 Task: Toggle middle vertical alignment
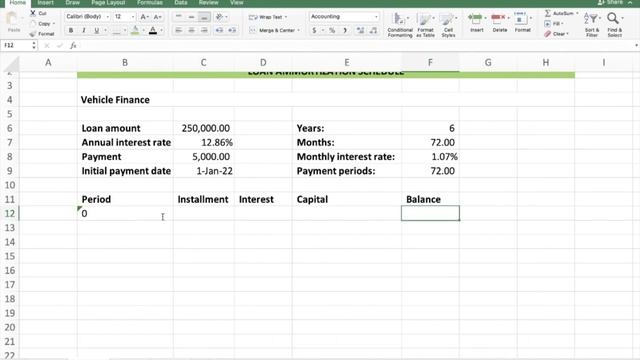(x=191, y=17)
